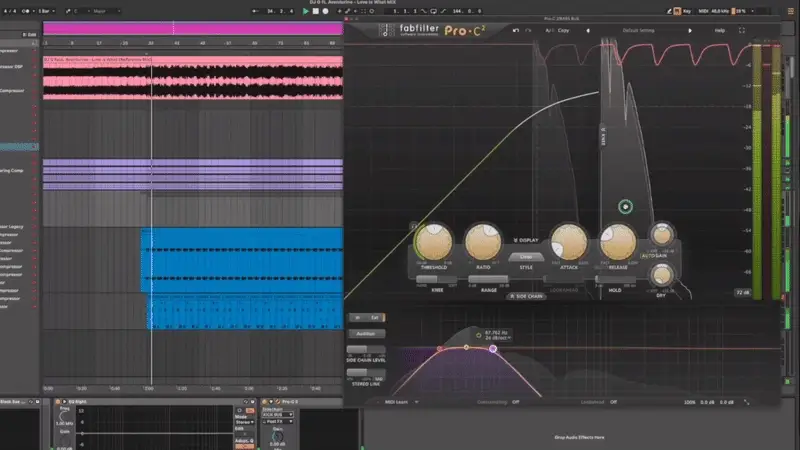Image resolution: width=800 pixels, height=450 pixels.
Task: Click the Ratio knob
Action: tap(483, 243)
